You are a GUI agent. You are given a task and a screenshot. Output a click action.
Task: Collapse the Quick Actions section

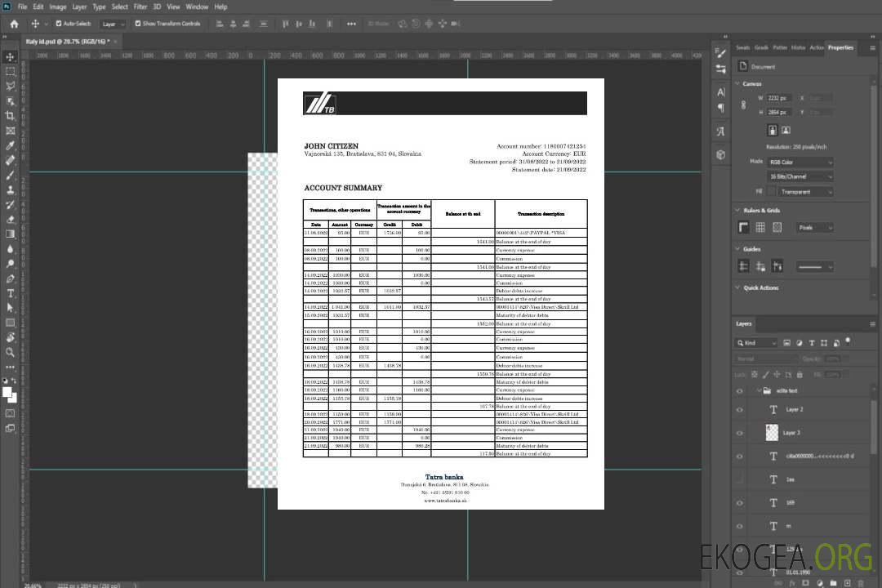click(x=737, y=287)
